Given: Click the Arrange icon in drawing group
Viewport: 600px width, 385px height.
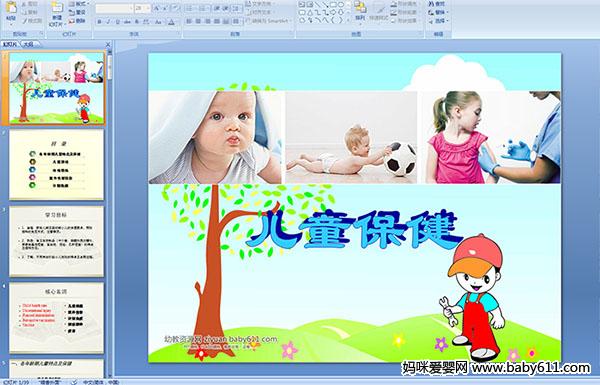Looking at the screenshot, I should (360, 11).
